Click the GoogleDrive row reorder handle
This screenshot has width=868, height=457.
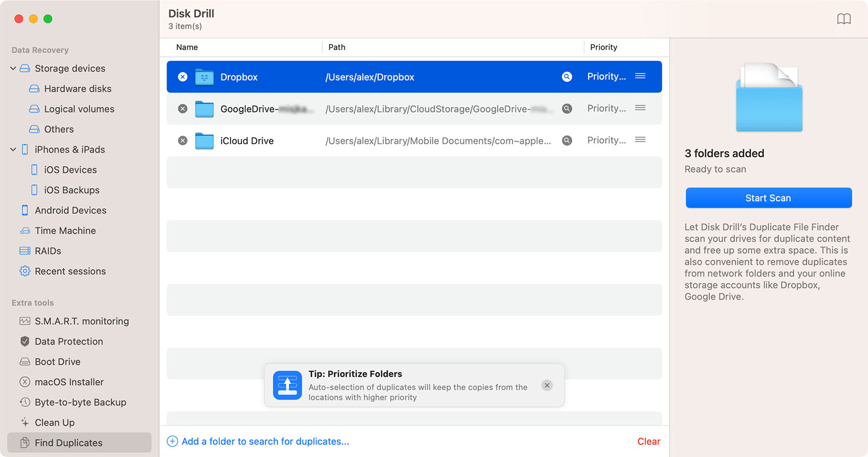pyautogui.click(x=640, y=108)
